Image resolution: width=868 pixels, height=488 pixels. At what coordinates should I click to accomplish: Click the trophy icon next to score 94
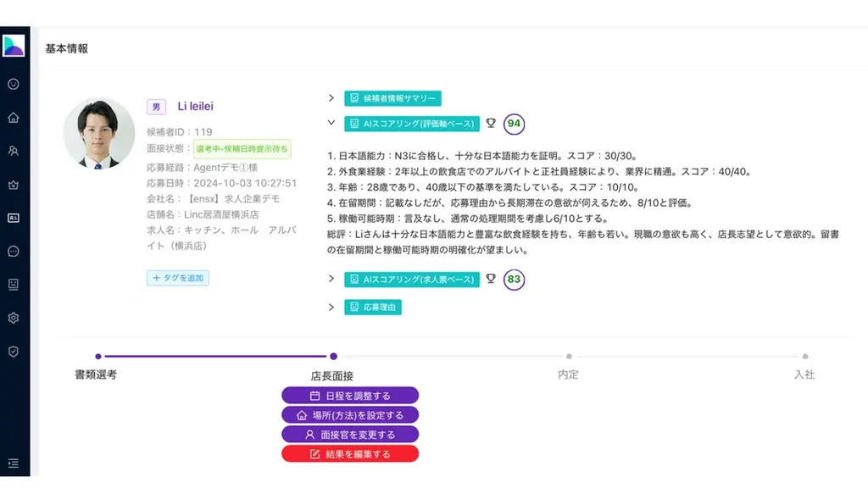490,123
